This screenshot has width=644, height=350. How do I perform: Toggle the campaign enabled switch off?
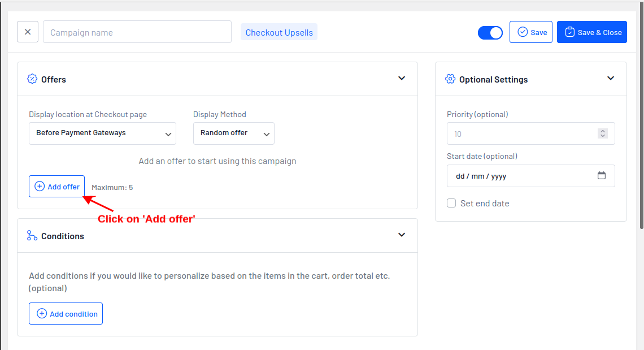point(490,33)
